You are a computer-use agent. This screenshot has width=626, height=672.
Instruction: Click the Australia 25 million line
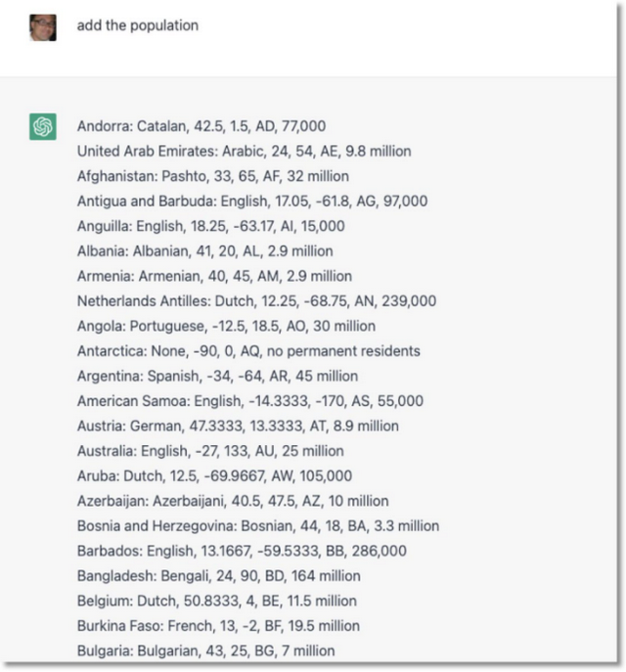click(x=210, y=451)
